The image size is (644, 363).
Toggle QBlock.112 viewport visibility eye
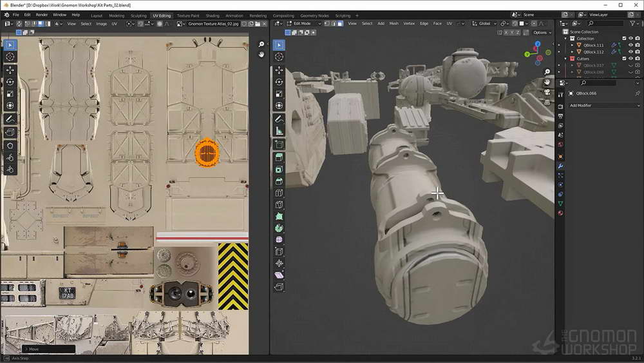631,52
